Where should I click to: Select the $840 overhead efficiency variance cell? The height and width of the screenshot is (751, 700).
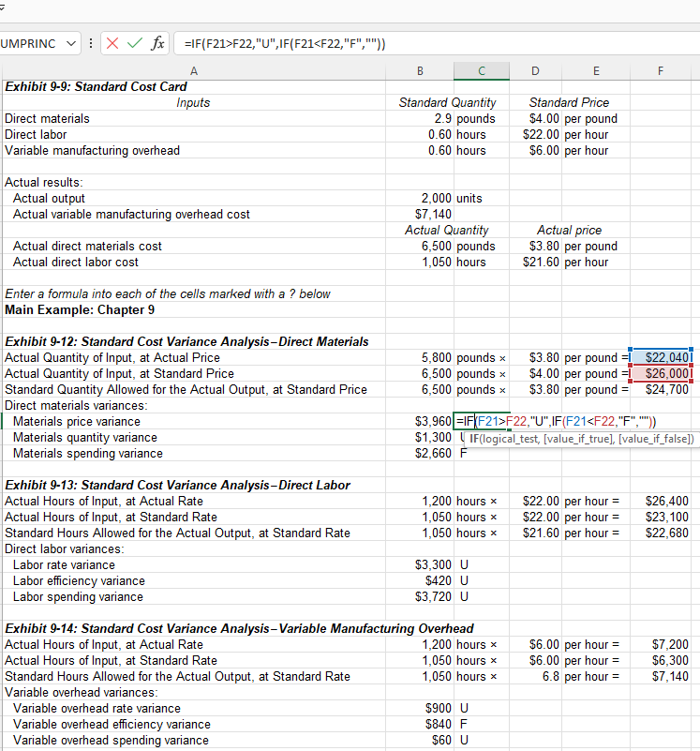[x=420, y=724]
